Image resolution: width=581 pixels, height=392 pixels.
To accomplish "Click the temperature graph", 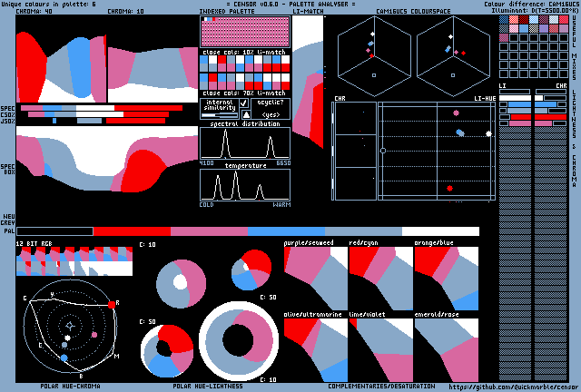I will pyautogui.click(x=245, y=186).
